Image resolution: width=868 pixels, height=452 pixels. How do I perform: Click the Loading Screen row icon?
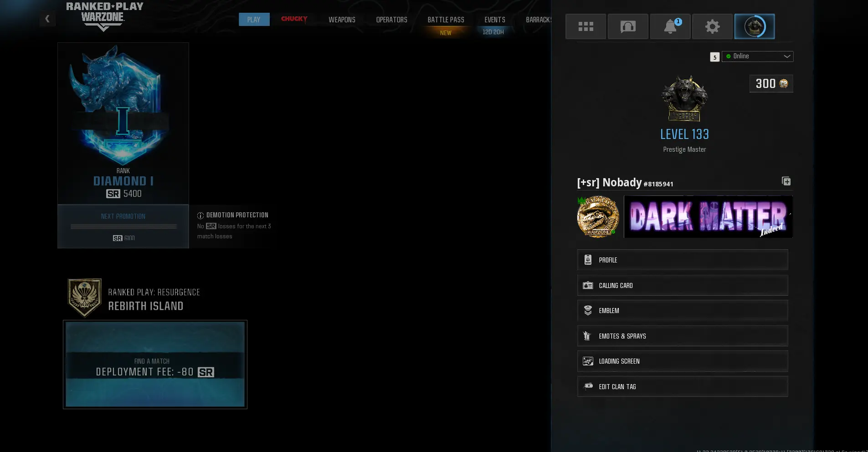[x=588, y=361]
